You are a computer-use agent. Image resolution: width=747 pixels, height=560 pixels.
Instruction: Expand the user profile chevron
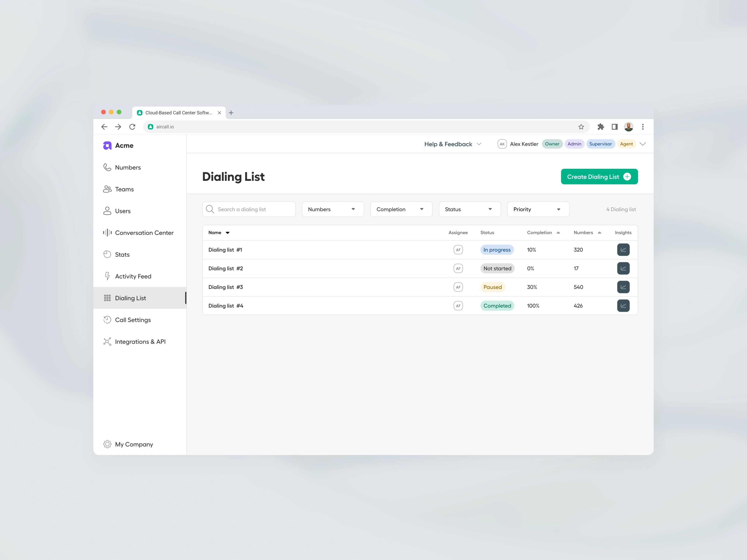[x=643, y=144]
